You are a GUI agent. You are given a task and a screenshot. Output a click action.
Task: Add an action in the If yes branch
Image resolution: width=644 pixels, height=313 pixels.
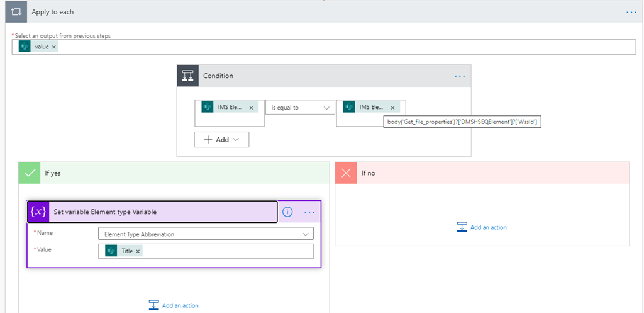click(174, 305)
